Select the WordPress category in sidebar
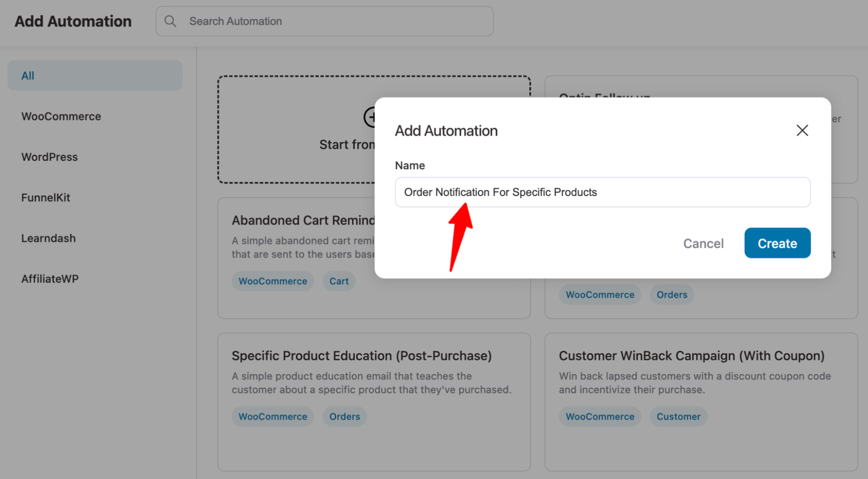 tap(50, 157)
